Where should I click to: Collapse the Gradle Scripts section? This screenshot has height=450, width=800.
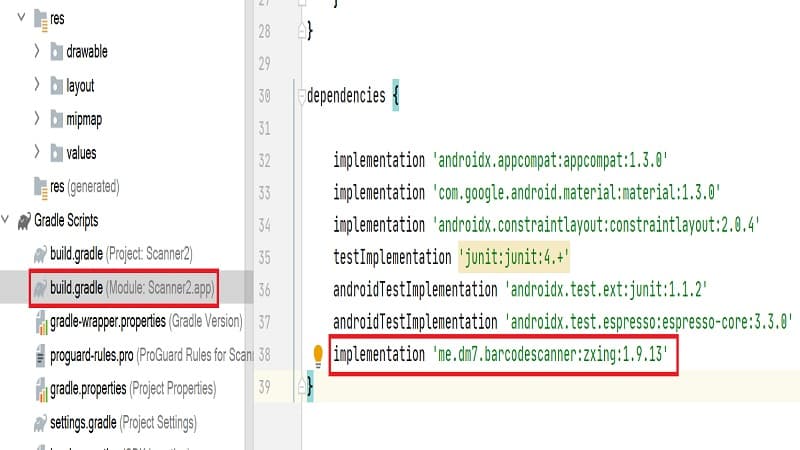[8, 220]
